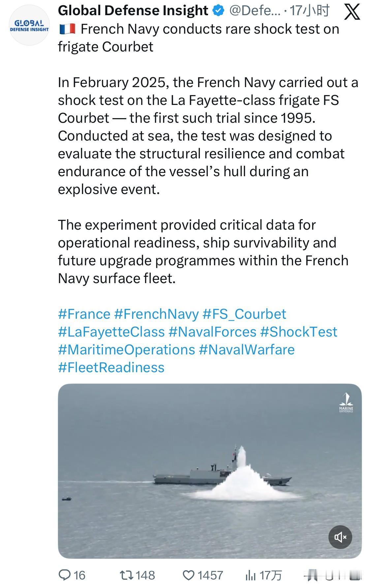The height and width of the screenshot is (588, 371).
Task: Repost using the retweet arrows icon
Action: pos(127,575)
